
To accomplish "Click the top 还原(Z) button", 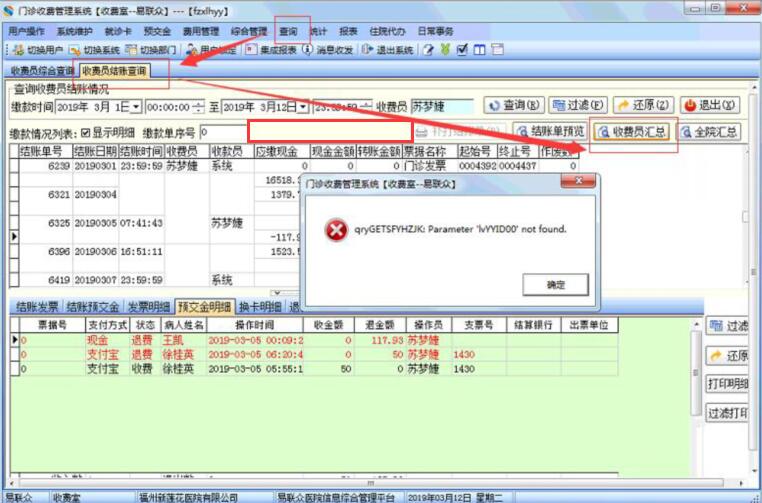I will pyautogui.click(x=643, y=105).
